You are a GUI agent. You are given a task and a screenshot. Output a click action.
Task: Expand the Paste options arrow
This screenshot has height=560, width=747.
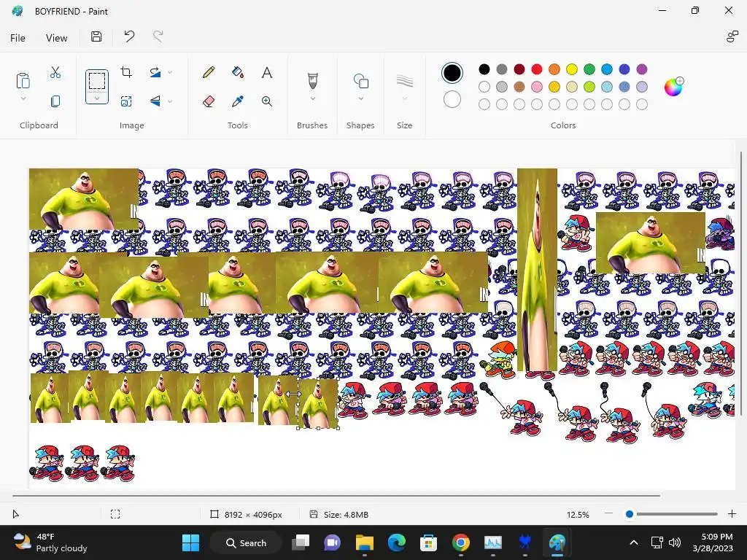(x=23, y=98)
